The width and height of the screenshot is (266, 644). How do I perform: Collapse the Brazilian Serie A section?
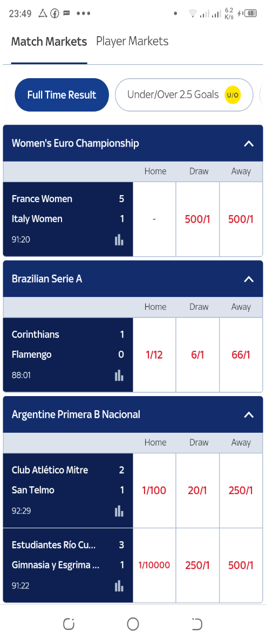[248, 279]
